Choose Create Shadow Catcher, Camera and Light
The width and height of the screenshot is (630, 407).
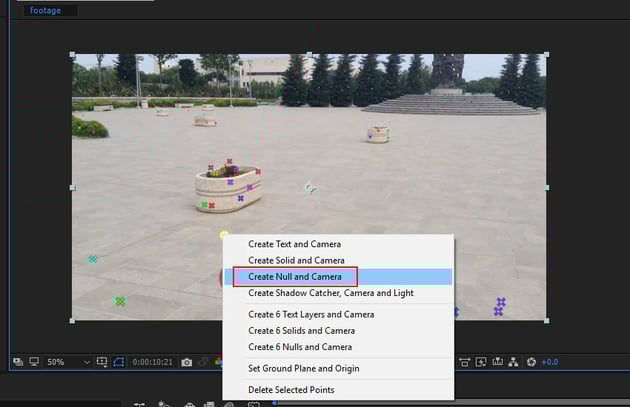click(x=338, y=293)
